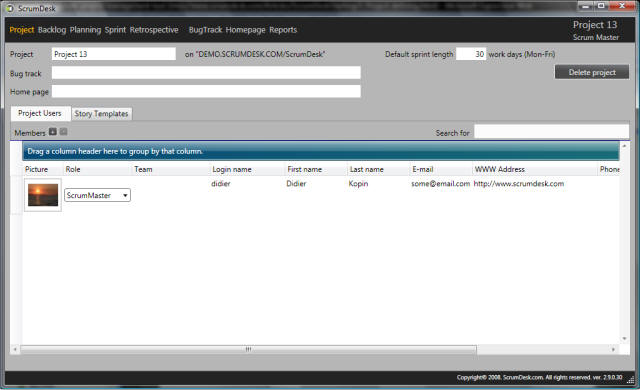The height and width of the screenshot is (390, 642).
Task: Sort by the Role column header
Action: pos(97,169)
